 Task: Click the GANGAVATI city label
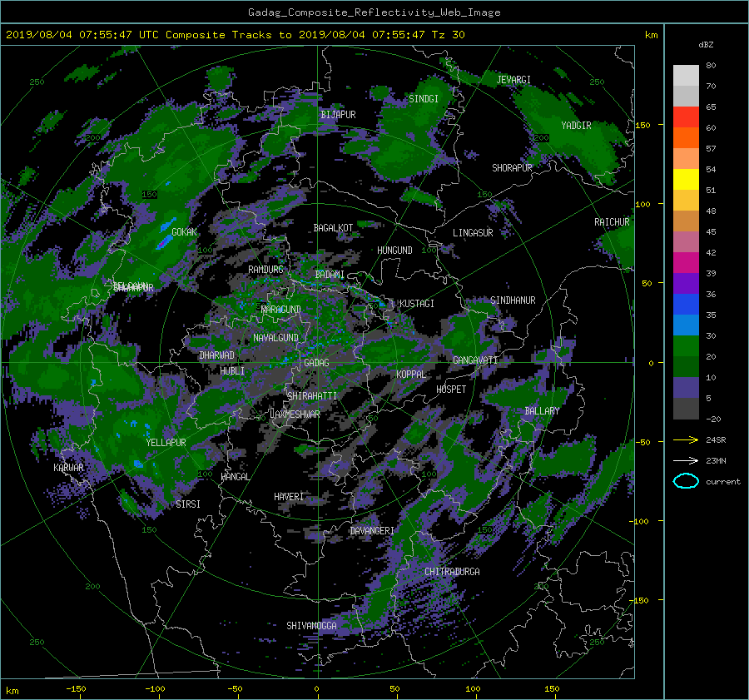tap(475, 360)
